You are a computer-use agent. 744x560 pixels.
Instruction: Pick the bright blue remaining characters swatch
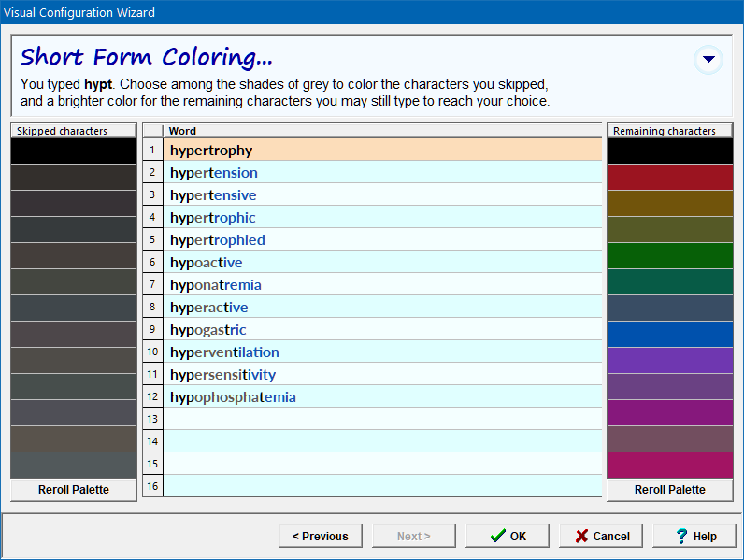[670, 334]
